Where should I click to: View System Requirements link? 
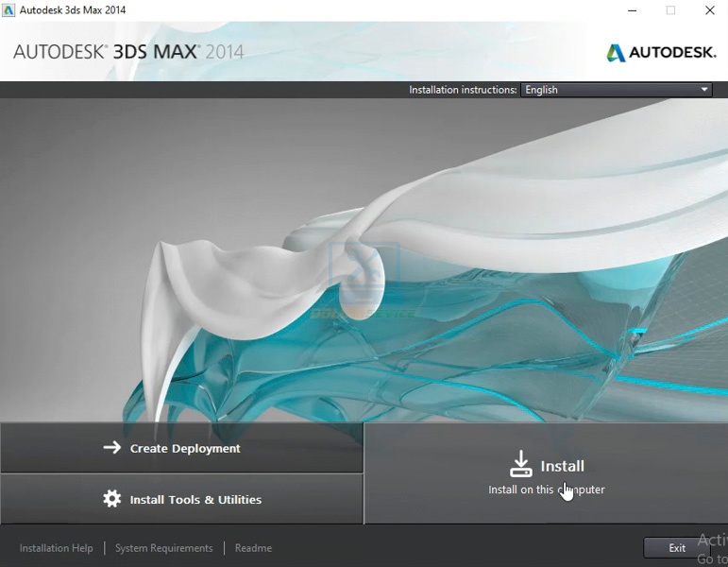164,548
